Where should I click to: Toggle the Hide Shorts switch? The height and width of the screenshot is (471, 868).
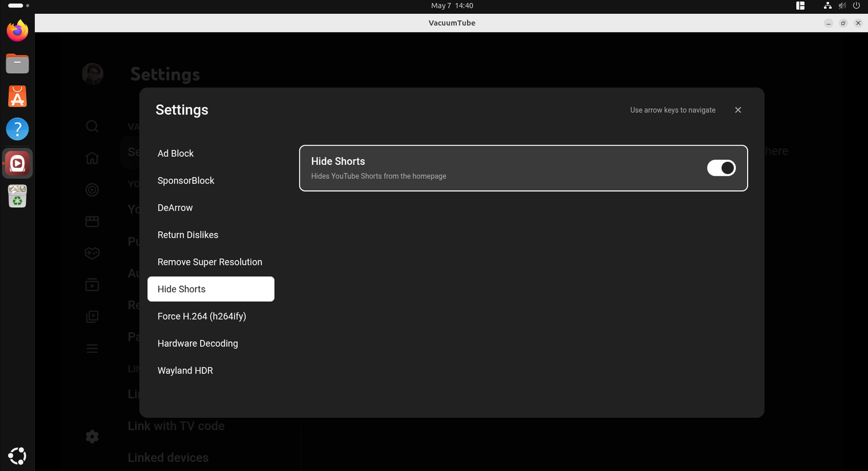(721, 168)
